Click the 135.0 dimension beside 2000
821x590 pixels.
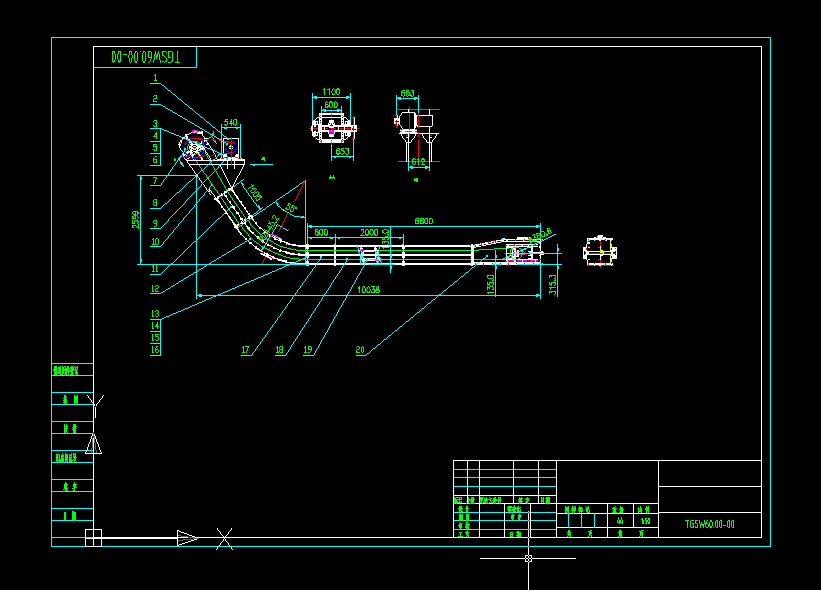point(386,237)
